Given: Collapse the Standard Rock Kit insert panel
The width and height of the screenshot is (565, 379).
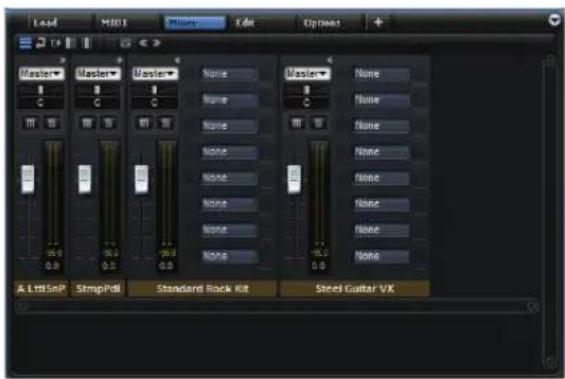Looking at the screenshot, I should click(x=177, y=60).
